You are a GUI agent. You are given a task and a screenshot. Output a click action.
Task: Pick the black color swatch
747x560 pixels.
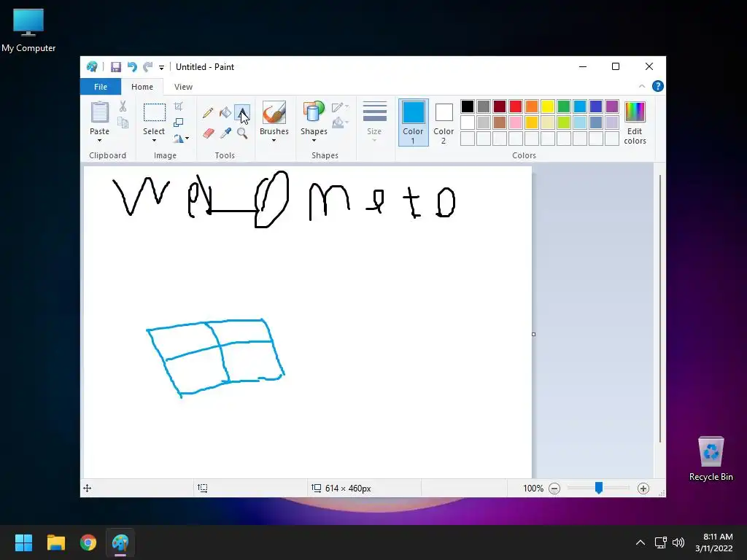pos(468,106)
